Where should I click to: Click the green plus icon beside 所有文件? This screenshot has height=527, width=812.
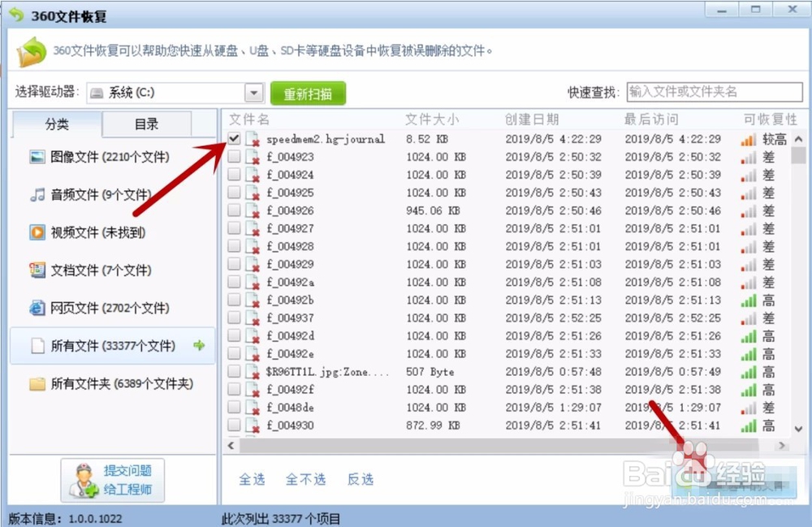(x=200, y=346)
